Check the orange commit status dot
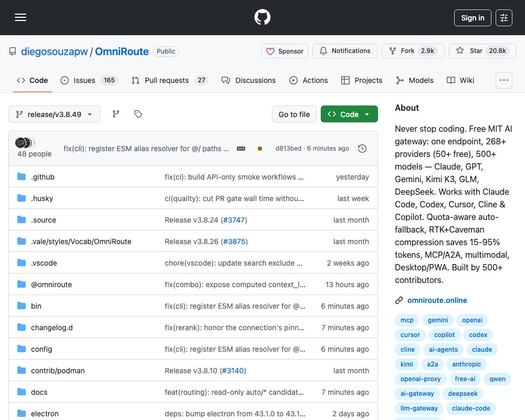This screenshot has height=420, width=525. [x=260, y=149]
